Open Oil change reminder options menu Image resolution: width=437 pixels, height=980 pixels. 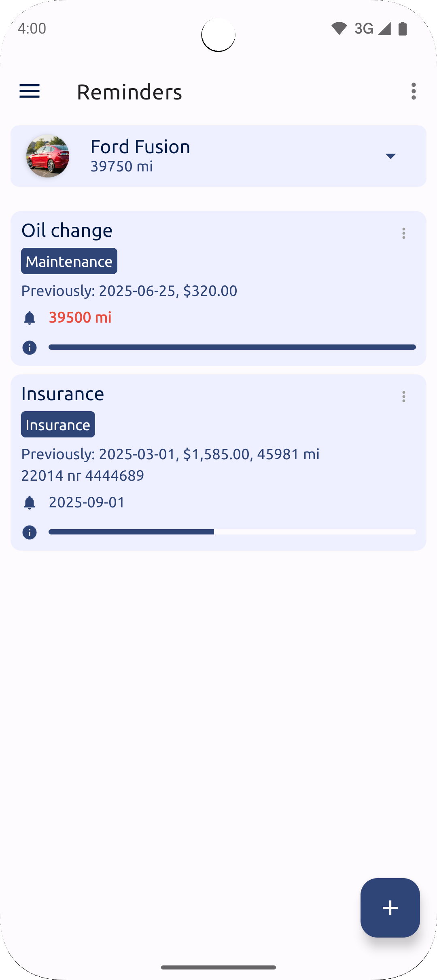[x=403, y=233]
